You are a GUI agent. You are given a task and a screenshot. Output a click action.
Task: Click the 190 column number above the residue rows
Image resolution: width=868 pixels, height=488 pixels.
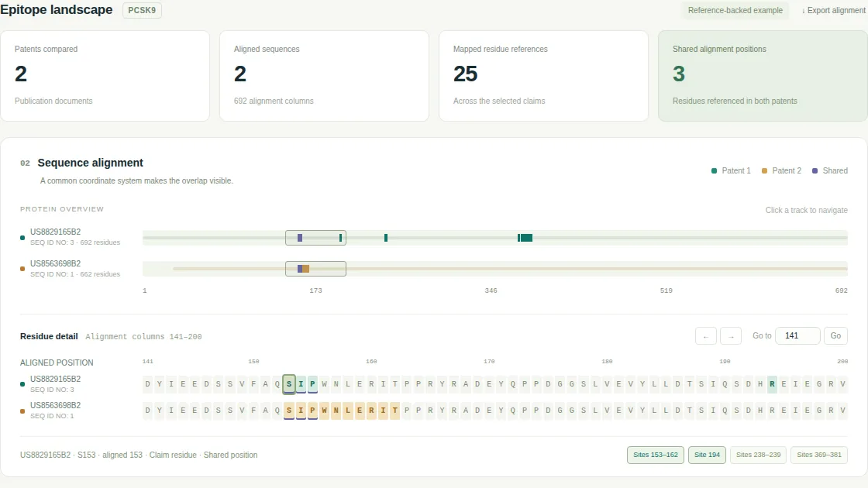click(x=725, y=361)
